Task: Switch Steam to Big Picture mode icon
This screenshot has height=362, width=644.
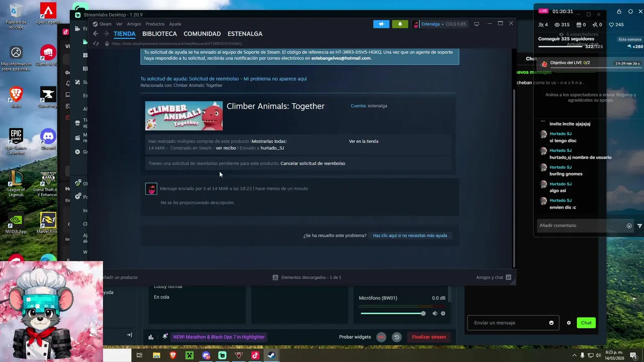Action: tap(476, 24)
